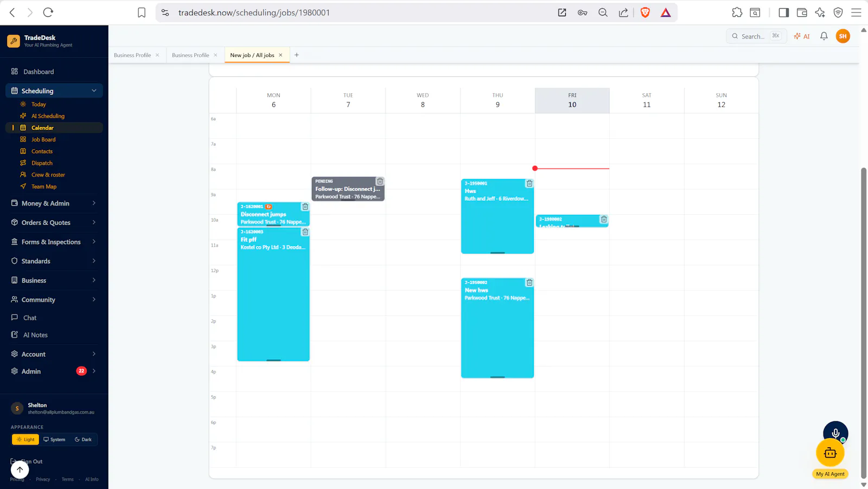
Task: Open the browser hamburger menu
Action: coord(856,12)
